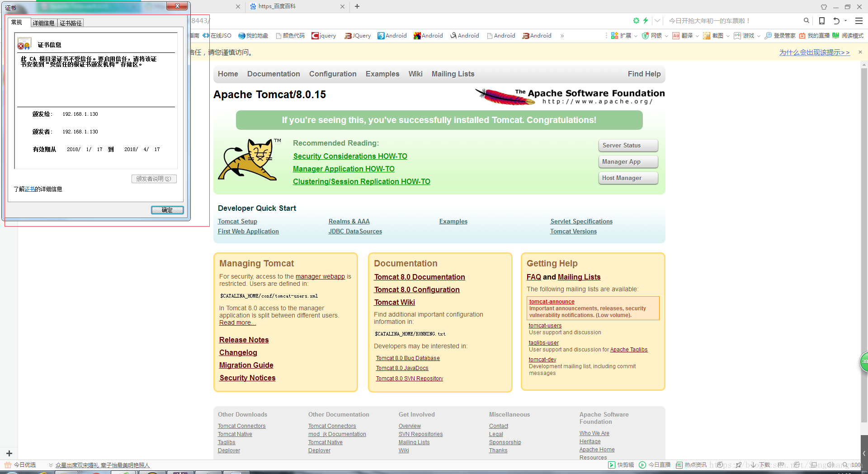
Task: Switch to the 证书路径 certificate tab
Action: (x=71, y=23)
